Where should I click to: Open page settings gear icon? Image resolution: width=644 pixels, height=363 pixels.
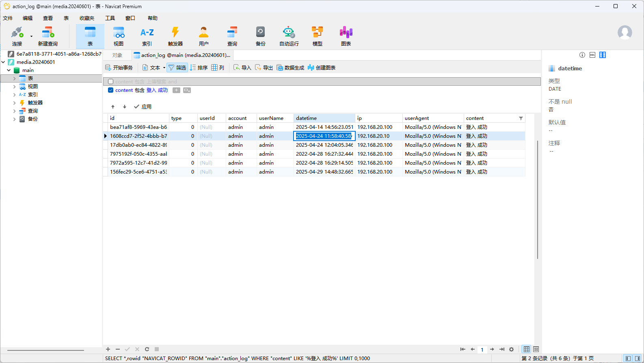click(512, 349)
